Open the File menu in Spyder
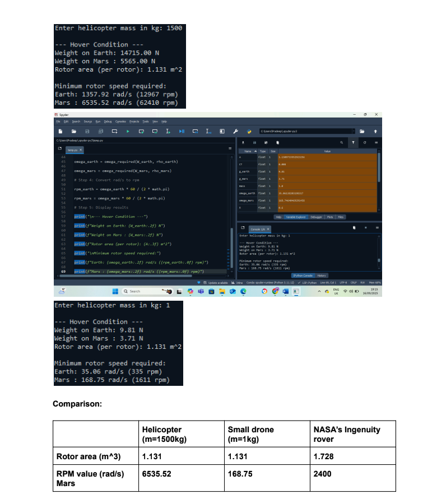Viewport: 446px width, 504px height. [58, 122]
